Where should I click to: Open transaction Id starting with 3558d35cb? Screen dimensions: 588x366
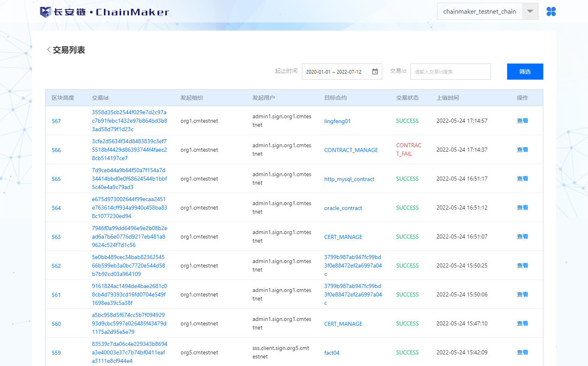[129, 121]
